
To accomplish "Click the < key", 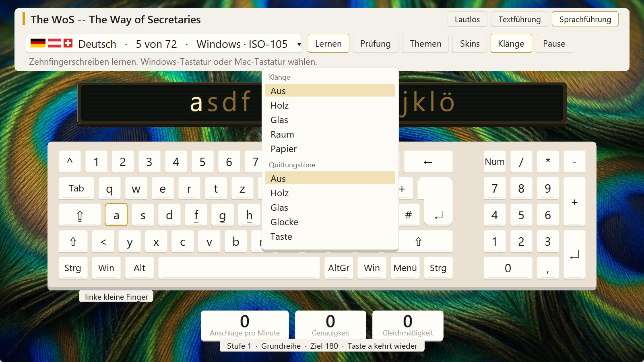I will [x=103, y=241].
